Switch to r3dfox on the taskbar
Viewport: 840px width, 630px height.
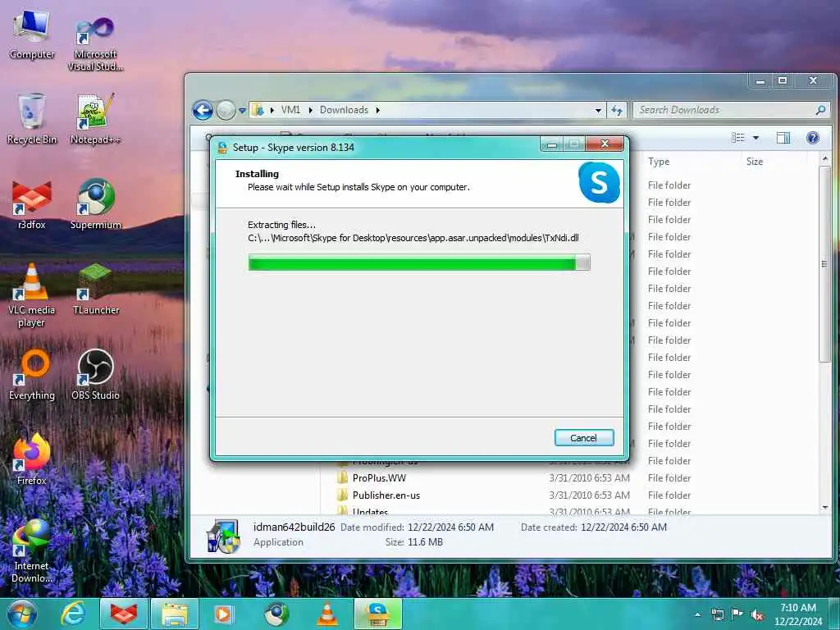124,614
